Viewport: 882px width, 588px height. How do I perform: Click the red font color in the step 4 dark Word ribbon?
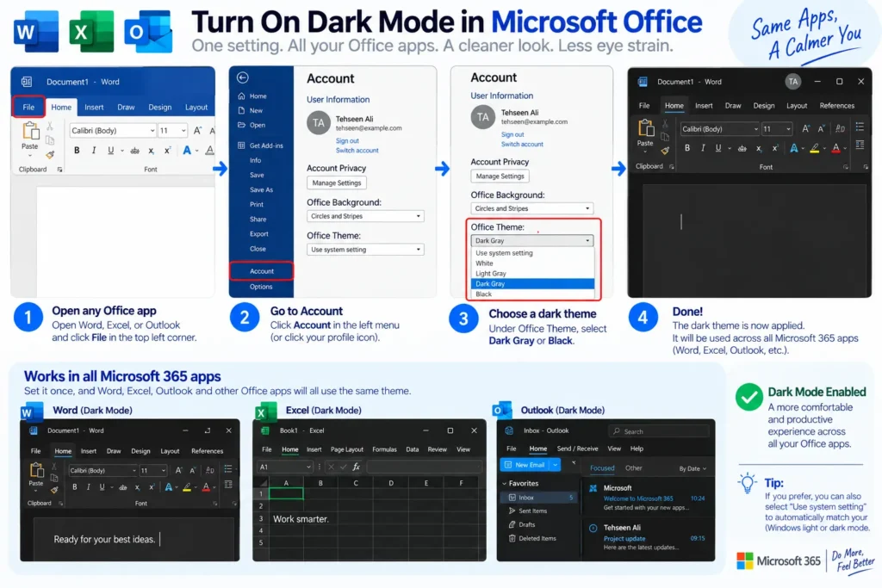coord(835,148)
